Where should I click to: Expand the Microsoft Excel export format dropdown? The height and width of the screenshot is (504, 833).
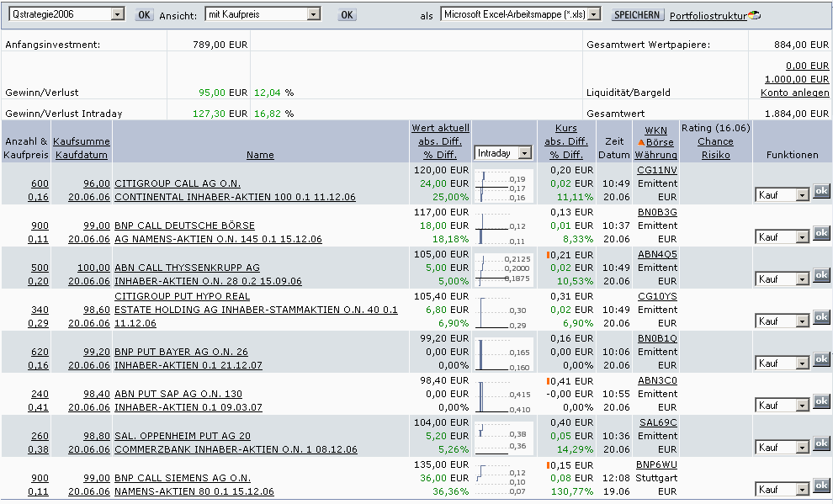point(594,14)
